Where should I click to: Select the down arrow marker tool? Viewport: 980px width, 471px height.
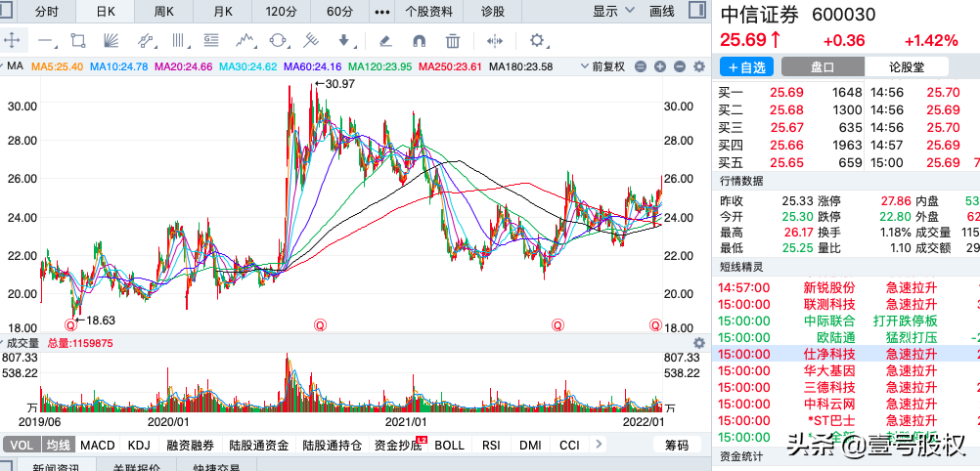point(344,41)
